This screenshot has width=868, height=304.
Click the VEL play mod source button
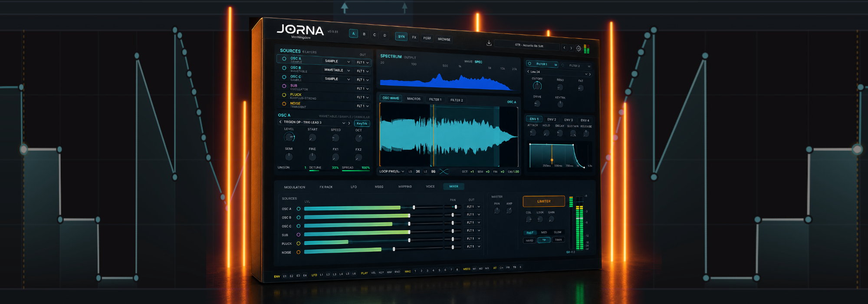tap(373, 273)
